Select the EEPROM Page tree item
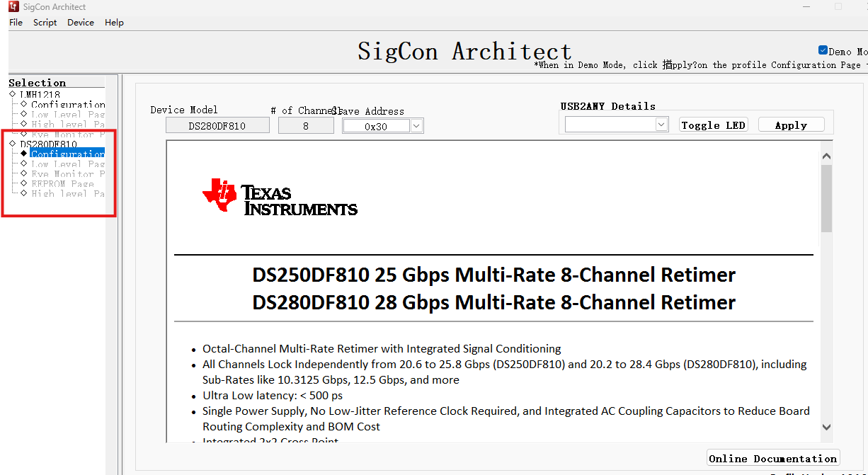 pos(62,183)
